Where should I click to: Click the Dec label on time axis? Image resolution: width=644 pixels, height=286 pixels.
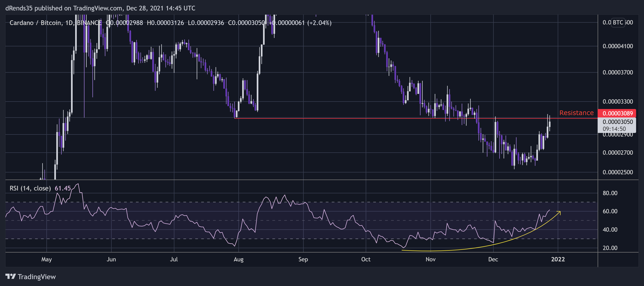[x=493, y=259]
